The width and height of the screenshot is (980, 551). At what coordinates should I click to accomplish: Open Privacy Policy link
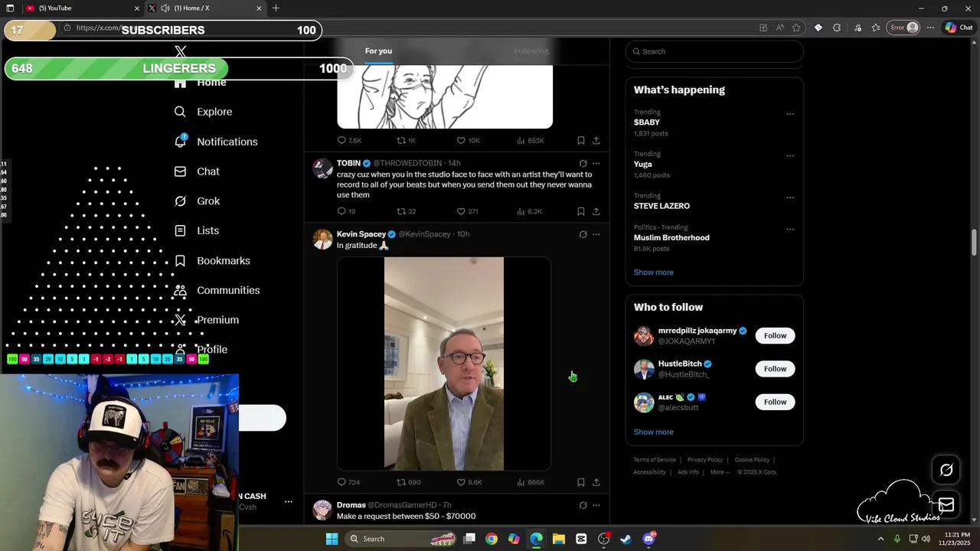705,460
